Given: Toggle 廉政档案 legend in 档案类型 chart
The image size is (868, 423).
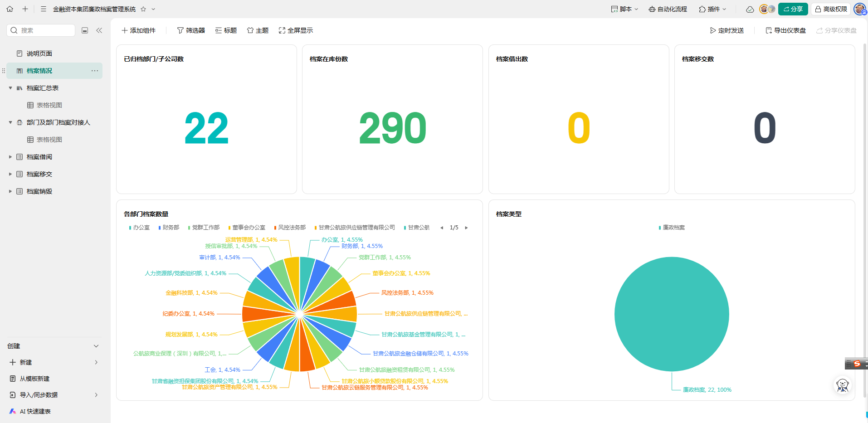Looking at the screenshot, I should (x=672, y=228).
